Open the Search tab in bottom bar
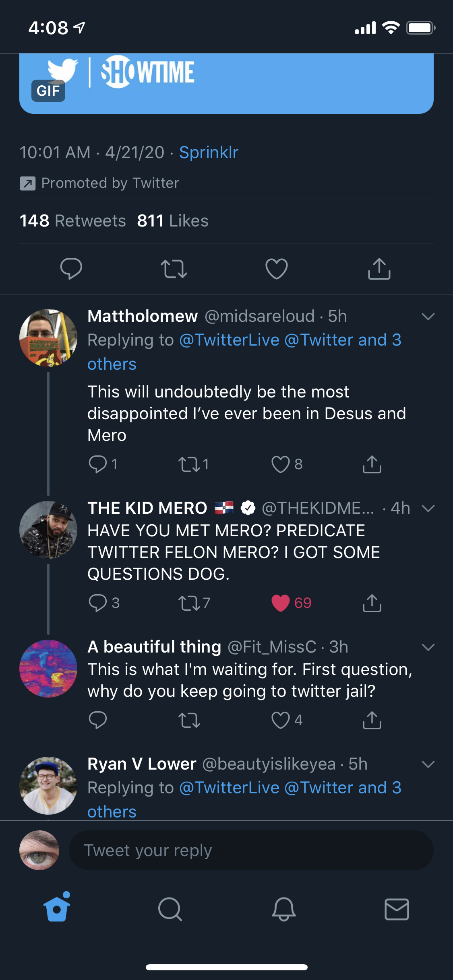 [170, 909]
